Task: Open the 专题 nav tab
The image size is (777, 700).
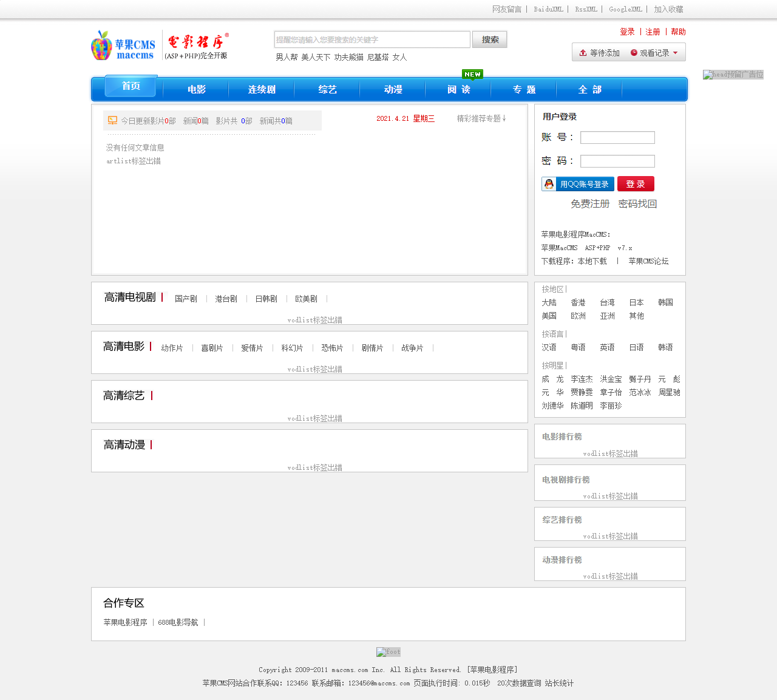Action: tap(524, 89)
